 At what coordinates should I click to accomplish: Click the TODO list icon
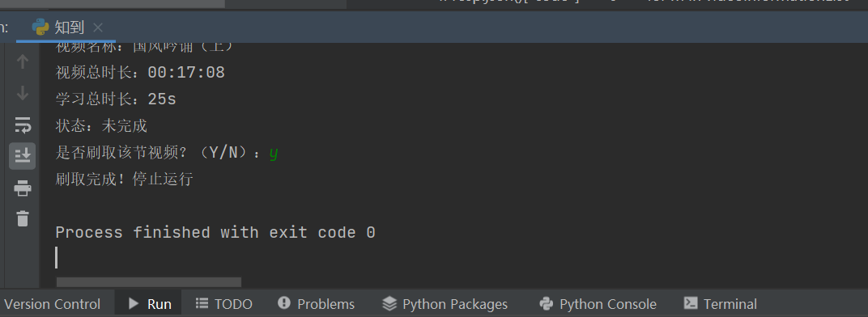pos(202,303)
